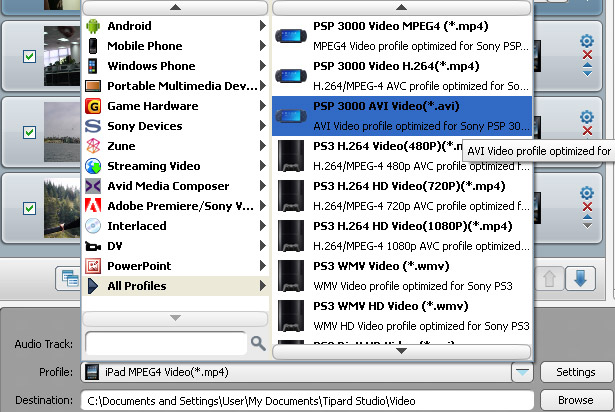Image resolution: width=615 pixels, height=412 pixels.
Task: Click the PowerPoint category icon
Action: point(93,266)
